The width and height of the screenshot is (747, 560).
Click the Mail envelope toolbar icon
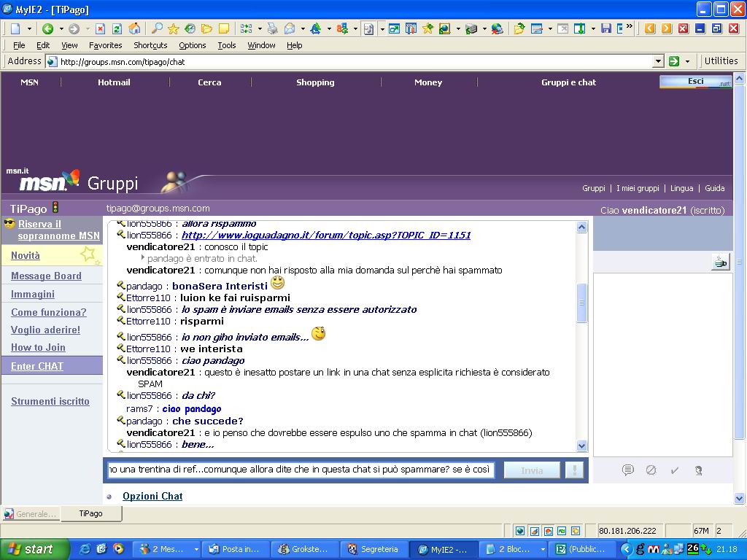coord(290,28)
